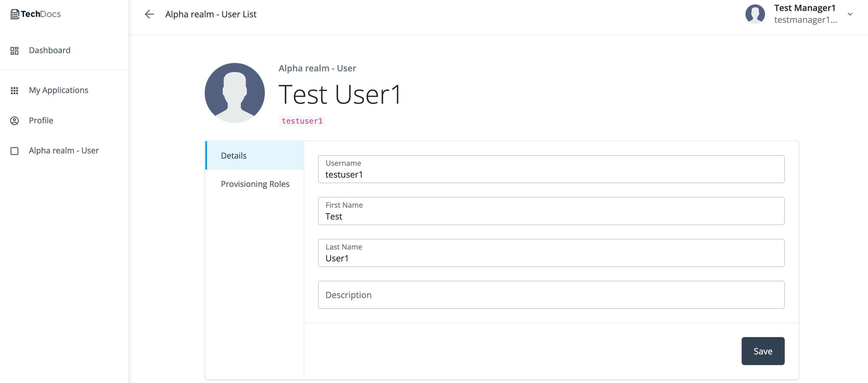Click the Test Manager1 avatar icon

[756, 14]
